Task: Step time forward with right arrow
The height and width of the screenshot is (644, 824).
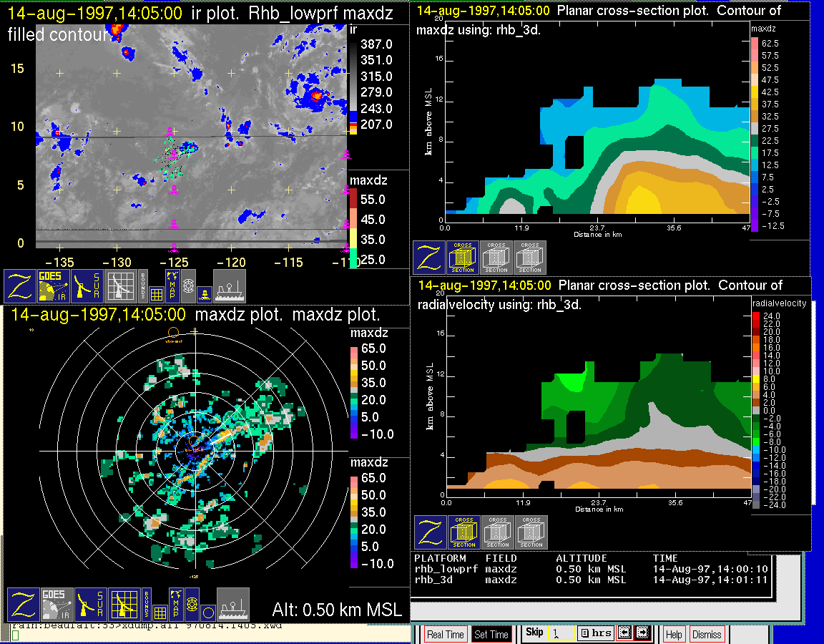Action: 642,633
